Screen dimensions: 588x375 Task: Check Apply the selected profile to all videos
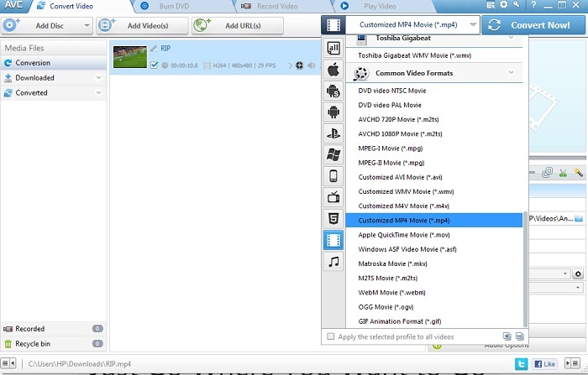point(330,336)
